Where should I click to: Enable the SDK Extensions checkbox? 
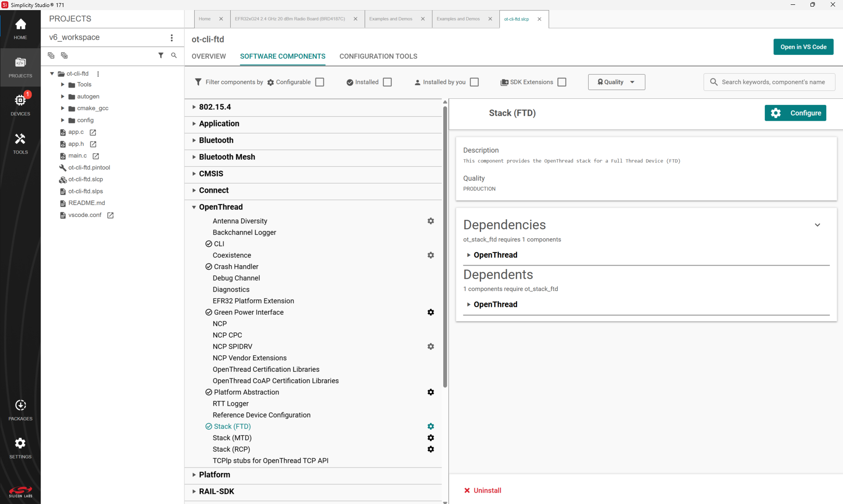tap(562, 82)
